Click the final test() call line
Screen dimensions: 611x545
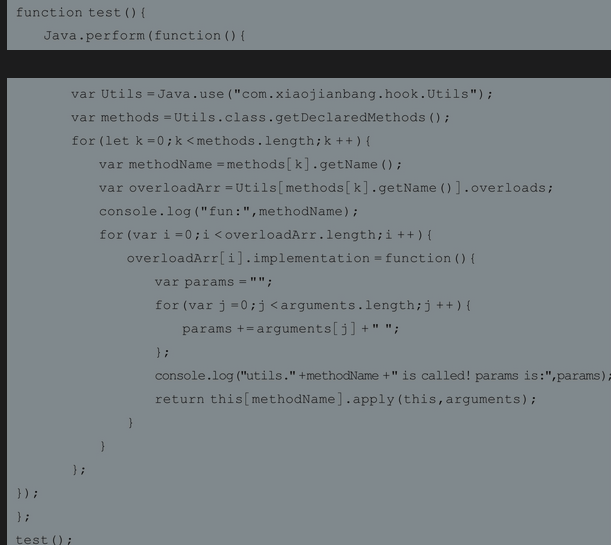44,539
